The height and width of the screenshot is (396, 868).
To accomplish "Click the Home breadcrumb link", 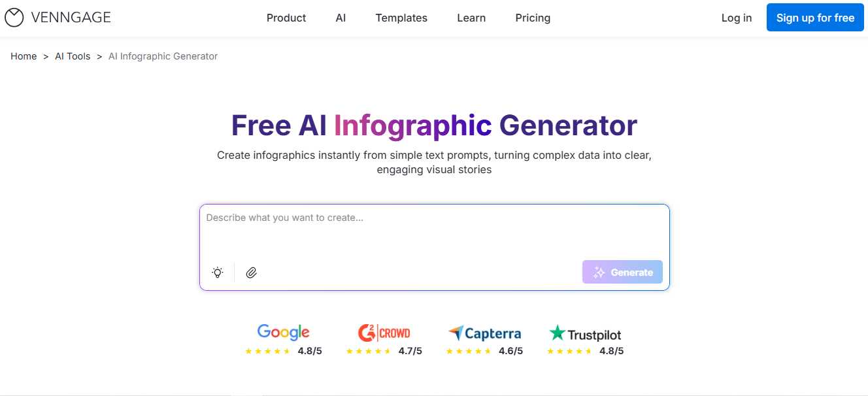I will click(24, 56).
